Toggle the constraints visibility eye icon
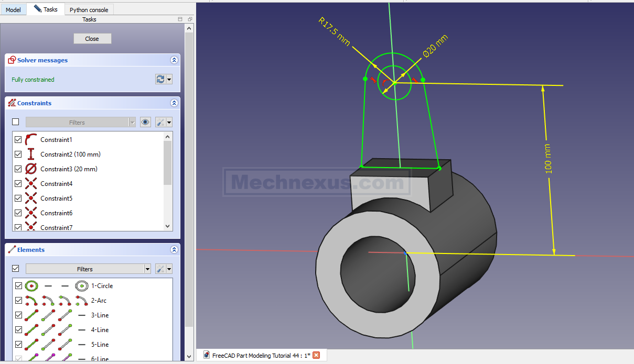The width and height of the screenshot is (634, 364). (145, 122)
